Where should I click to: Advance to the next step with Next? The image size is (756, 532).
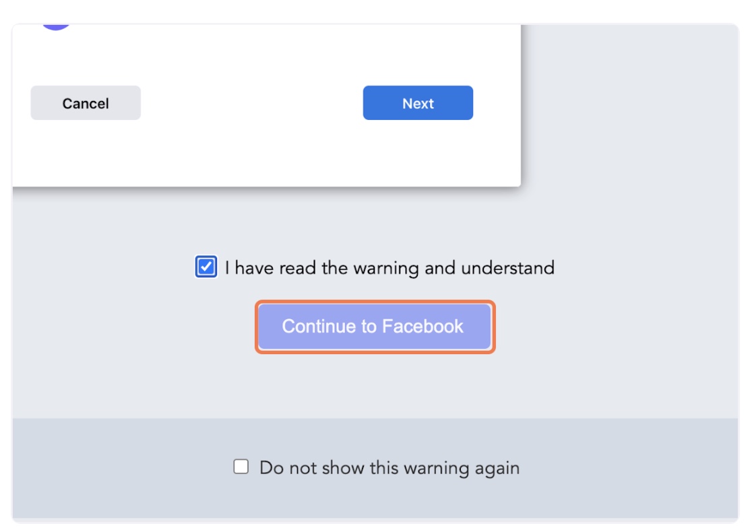[418, 103]
